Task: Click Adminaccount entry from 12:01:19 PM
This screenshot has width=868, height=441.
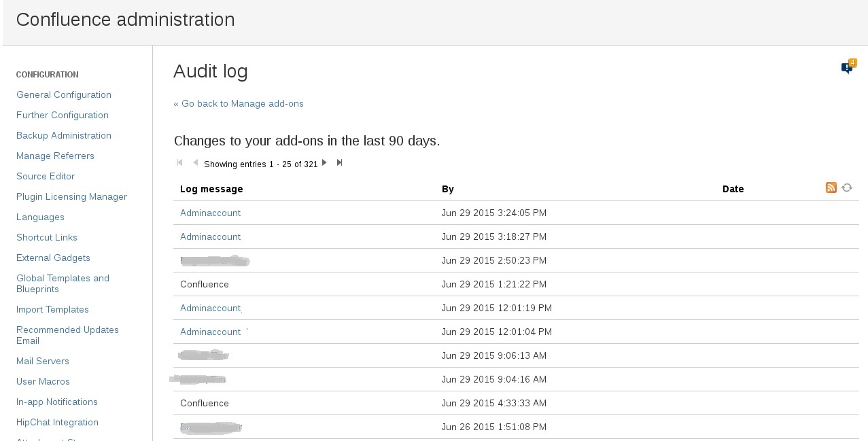Action: point(210,308)
